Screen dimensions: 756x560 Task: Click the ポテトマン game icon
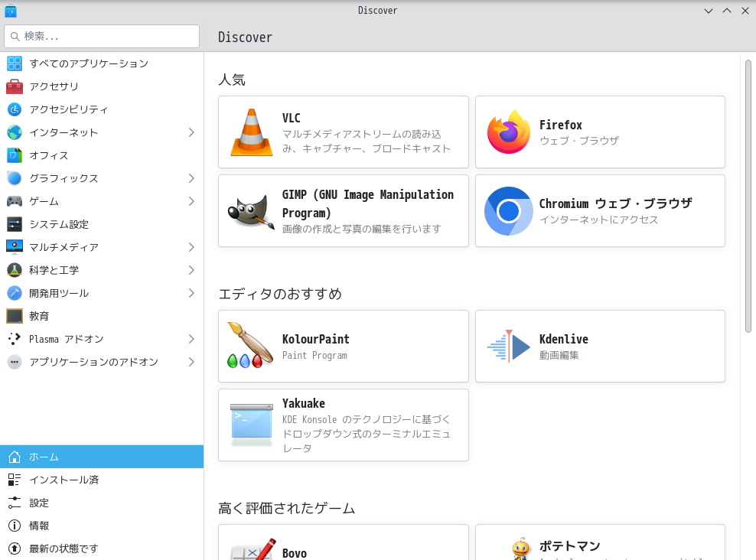pos(520,549)
